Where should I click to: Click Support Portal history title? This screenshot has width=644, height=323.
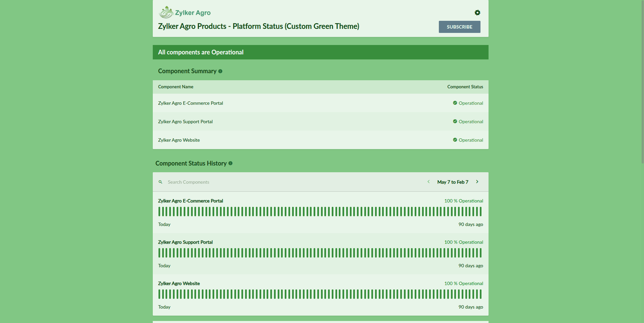click(x=185, y=242)
